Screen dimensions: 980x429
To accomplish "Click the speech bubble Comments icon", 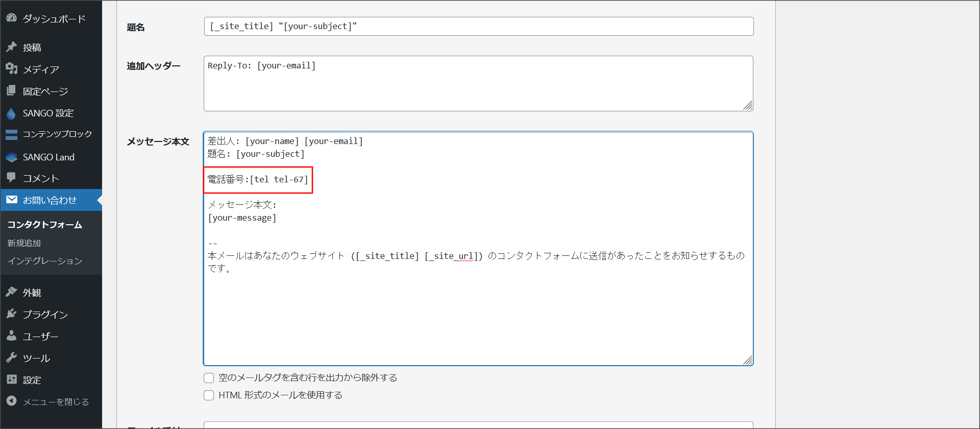I will [x=11, y=178].
